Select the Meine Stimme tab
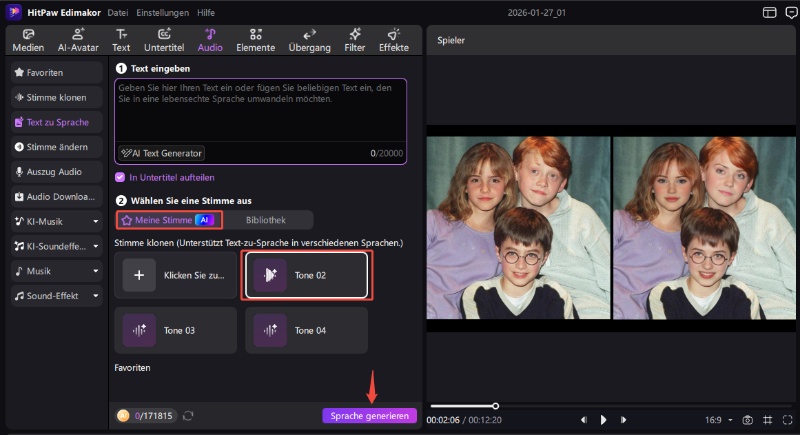This screenshot has height=435, width=800. (x=169, y=220)
